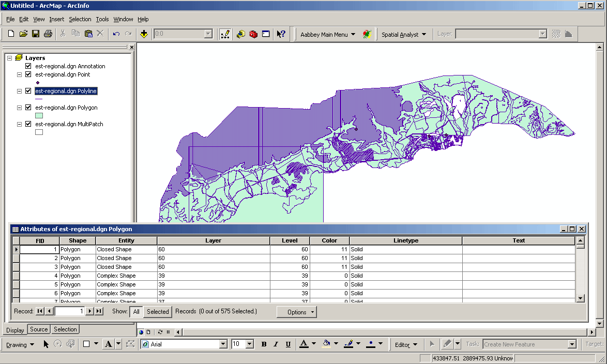The width and height of the screenshot is (607, 364).
Task: Activate the What's This help tool
Action: point(281,34)
